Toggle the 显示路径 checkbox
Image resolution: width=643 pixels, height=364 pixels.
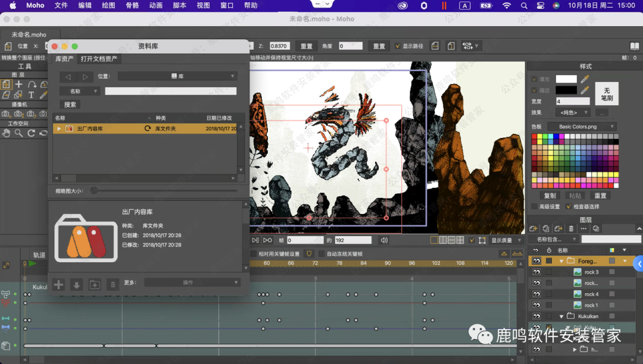398,46
